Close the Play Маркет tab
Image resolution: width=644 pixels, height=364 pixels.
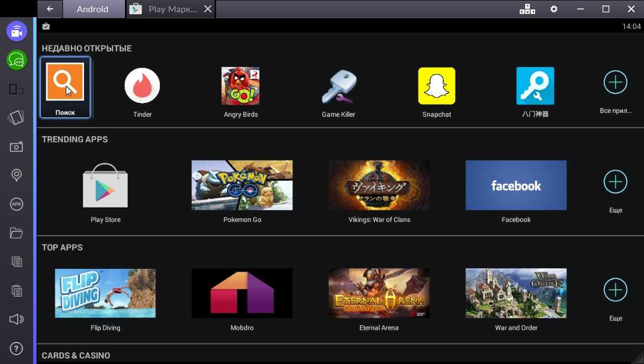[x=207, y=9]
